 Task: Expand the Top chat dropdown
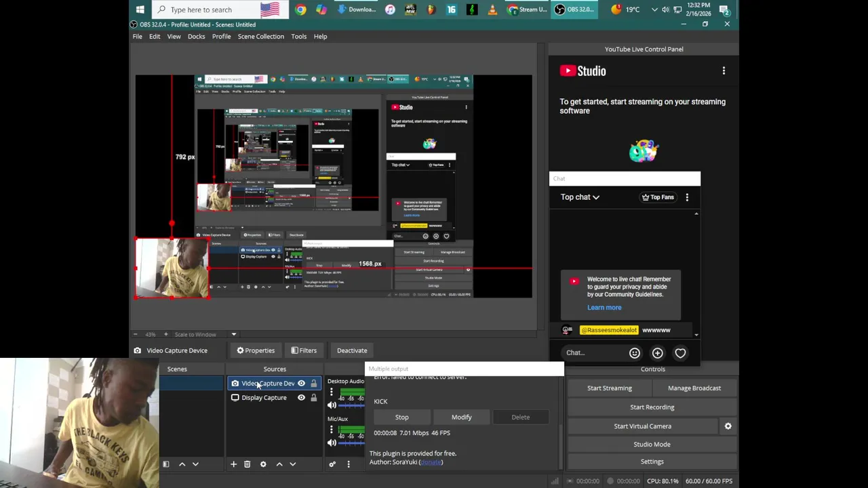[x=580, y=197]
